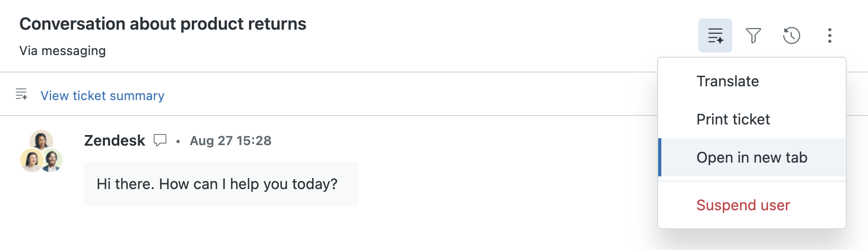Click the speech bubble icon next to Zendesk
Viewport: 868px width, 250px height.
coord(160,140)
